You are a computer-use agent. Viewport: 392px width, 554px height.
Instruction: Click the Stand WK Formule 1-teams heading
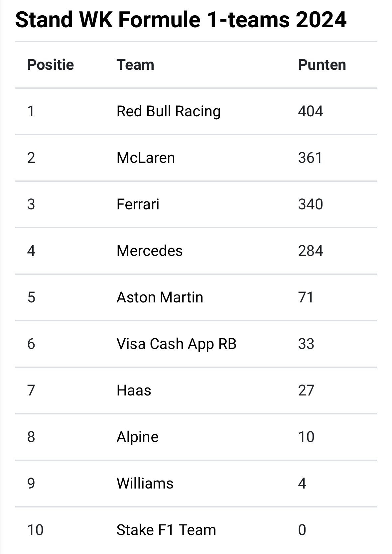point(181,19)
